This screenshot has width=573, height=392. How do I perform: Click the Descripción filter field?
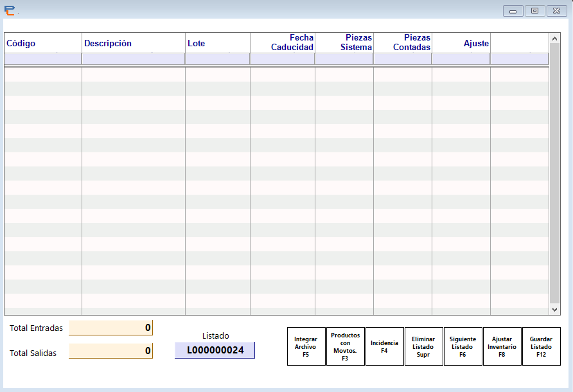pyautogui.click(x=134, y=59)
